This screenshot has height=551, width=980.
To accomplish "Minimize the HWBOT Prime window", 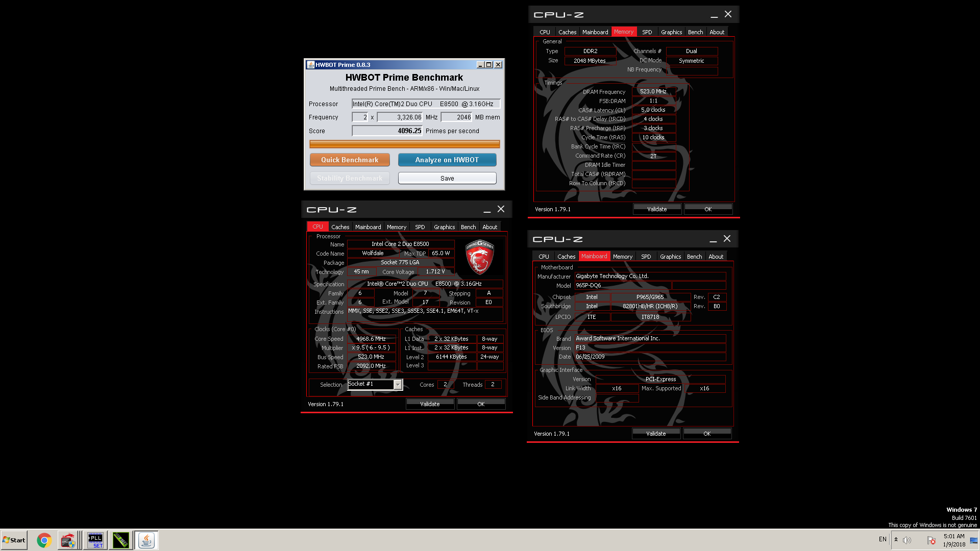I will point(480,65).
